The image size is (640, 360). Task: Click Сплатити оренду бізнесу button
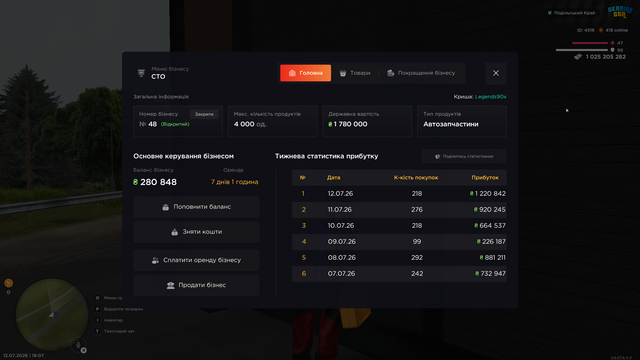click(196, 260)
